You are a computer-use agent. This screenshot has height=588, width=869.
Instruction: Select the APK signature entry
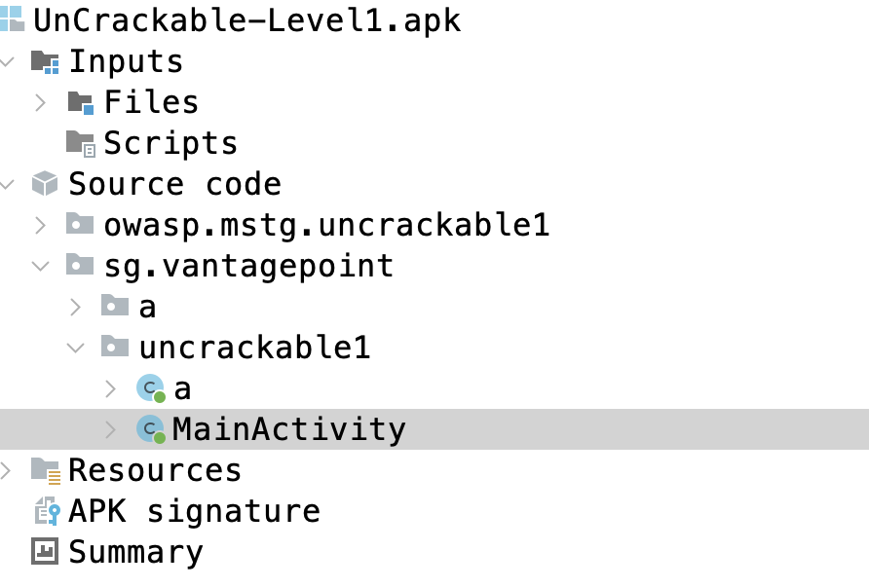195,510
